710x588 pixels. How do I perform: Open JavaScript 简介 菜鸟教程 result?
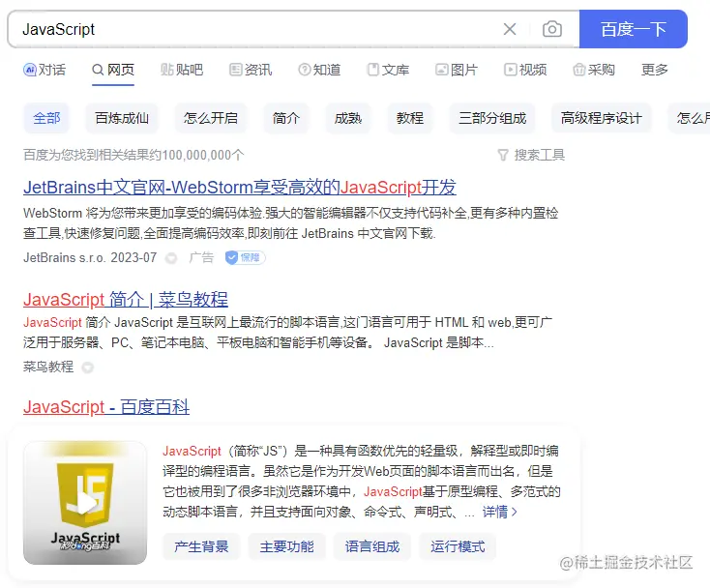click(x=126, y=299)
